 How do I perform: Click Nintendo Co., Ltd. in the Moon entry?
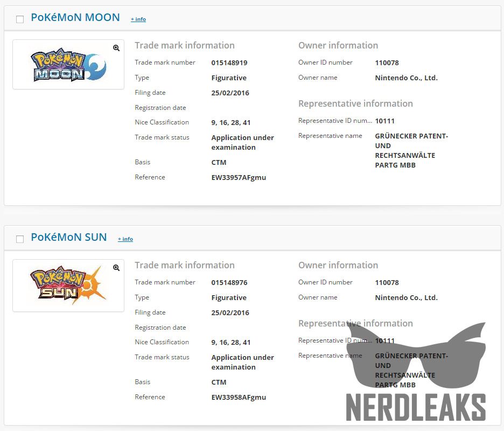pos(406,78)
